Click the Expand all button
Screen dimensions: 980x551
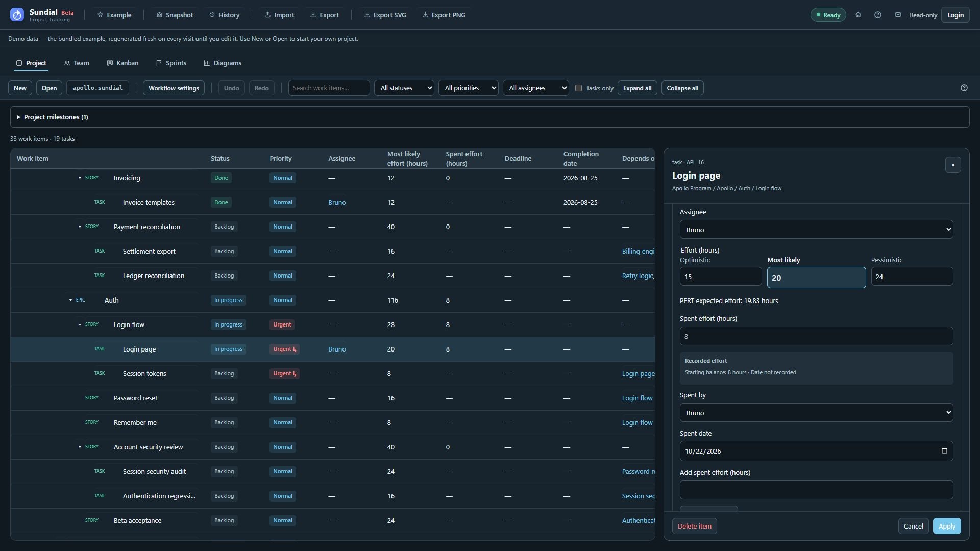coord(637,88)
